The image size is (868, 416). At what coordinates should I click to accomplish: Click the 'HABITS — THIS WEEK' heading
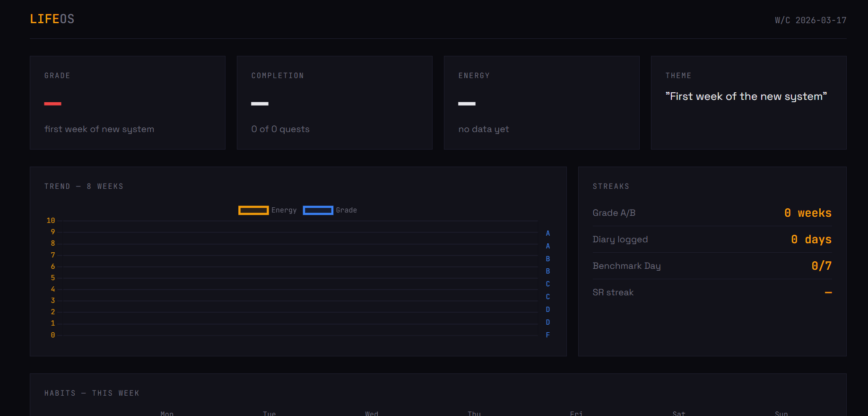coord(92,393)
